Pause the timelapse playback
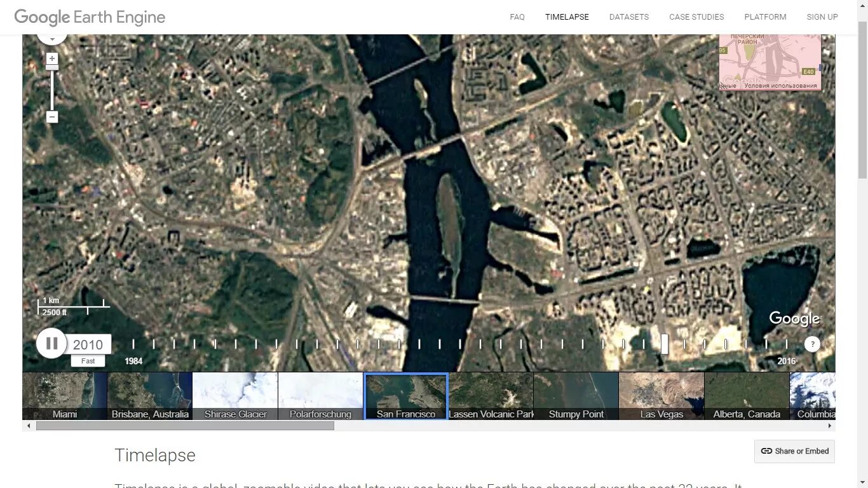Screen dimensions: 868x488 [51, 344]
